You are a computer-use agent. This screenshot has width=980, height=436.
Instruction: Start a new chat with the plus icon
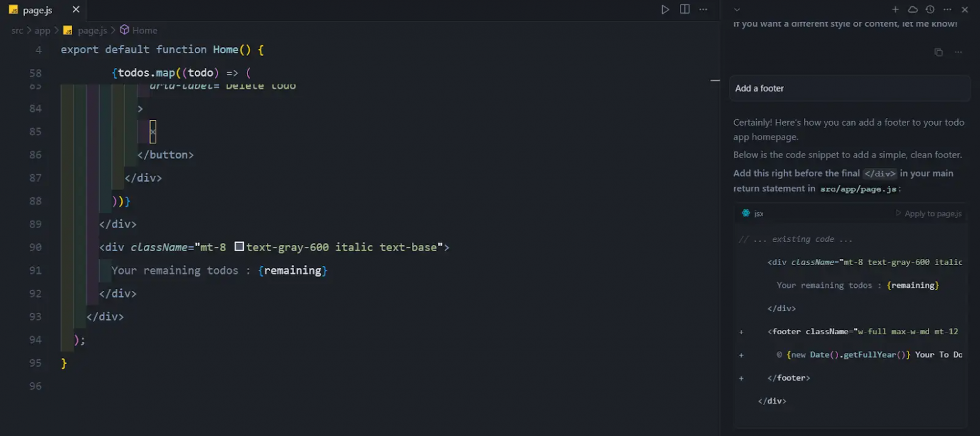[x=895, y=9]
